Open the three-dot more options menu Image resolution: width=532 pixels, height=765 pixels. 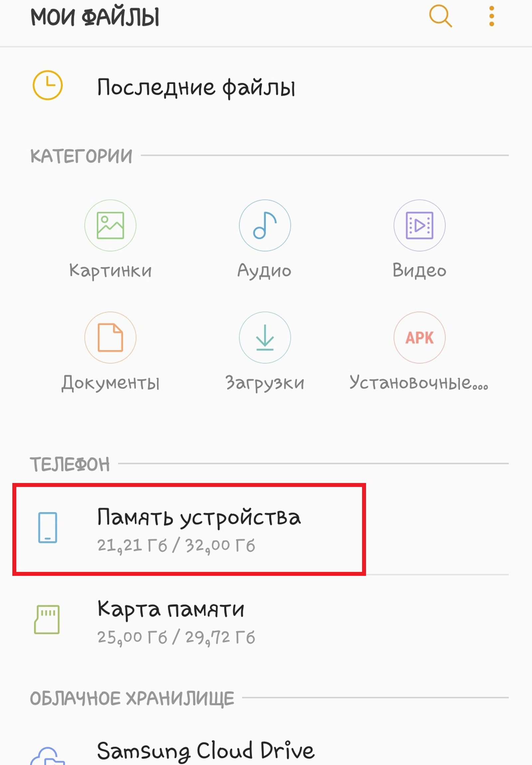pyautogui.click(x=491, y=16)
